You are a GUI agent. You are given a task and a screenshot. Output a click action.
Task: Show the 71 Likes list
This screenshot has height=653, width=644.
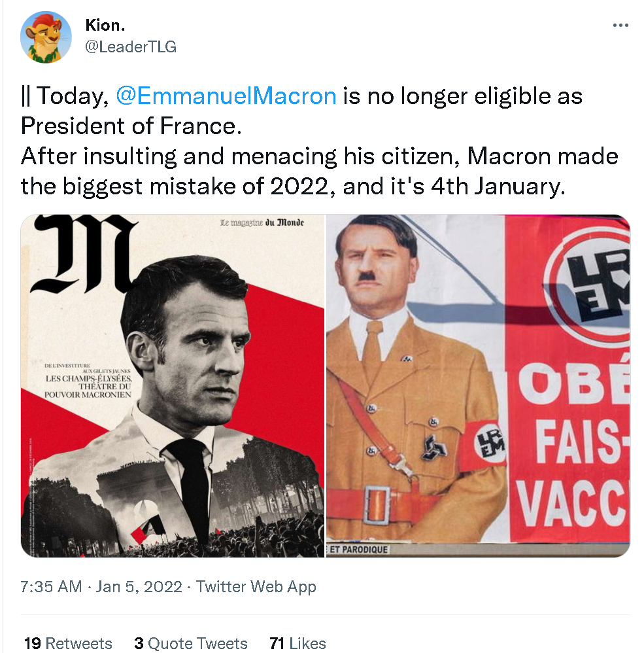point(297,643)
